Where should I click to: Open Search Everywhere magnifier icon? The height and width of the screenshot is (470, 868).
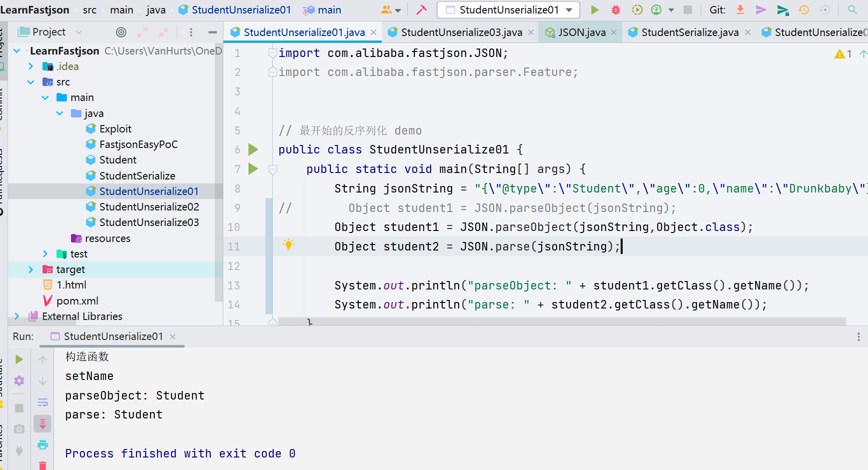pos(852,10)
